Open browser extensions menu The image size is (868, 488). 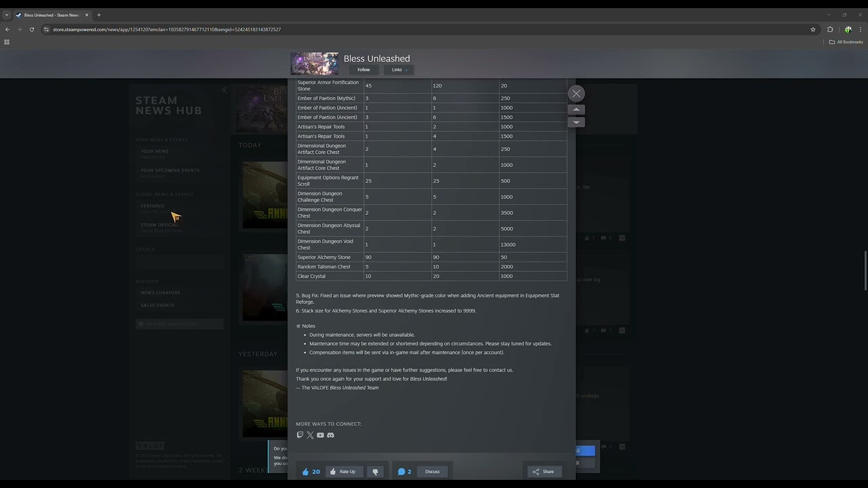click(x=830, y=29)
